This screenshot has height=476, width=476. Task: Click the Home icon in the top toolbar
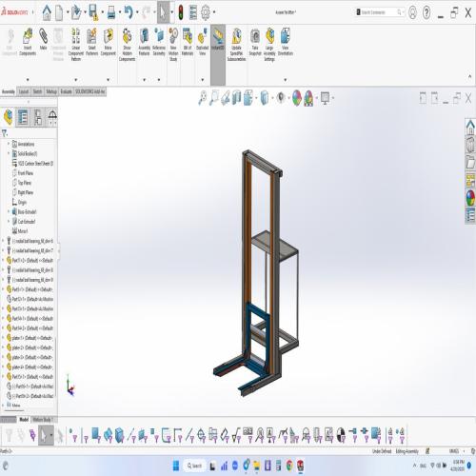(x=47, y=12)
